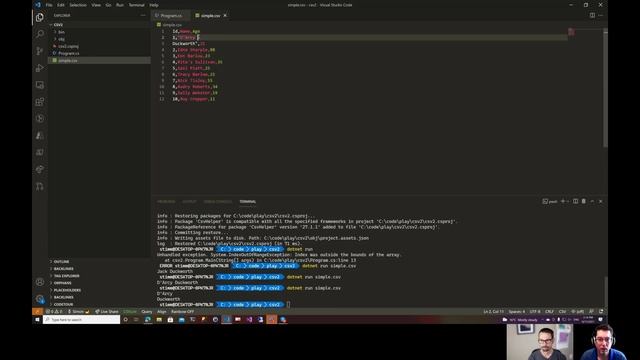
Task: Open the Remote Explorer view
Action: (x=40, y=85)
